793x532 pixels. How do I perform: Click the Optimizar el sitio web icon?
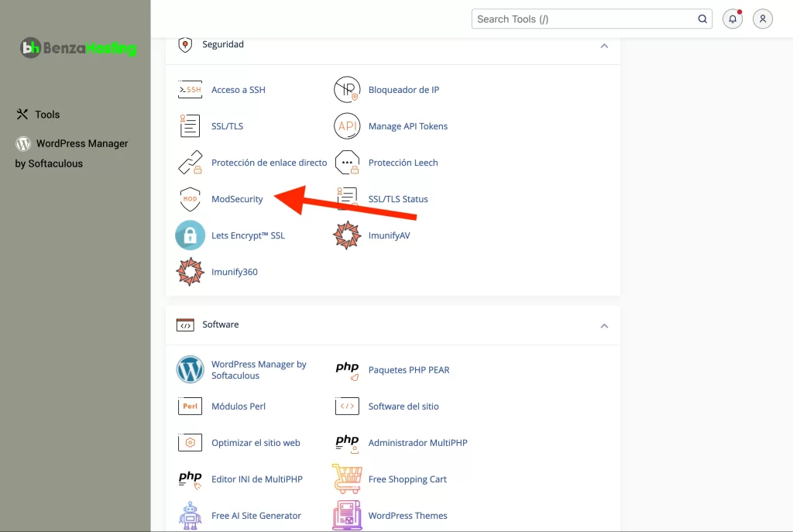191,442
